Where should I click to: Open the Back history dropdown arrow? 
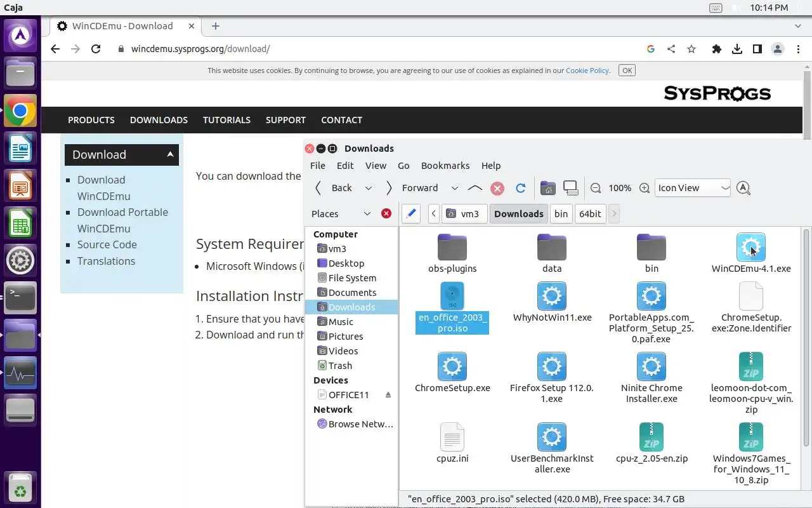pos(368,188)
